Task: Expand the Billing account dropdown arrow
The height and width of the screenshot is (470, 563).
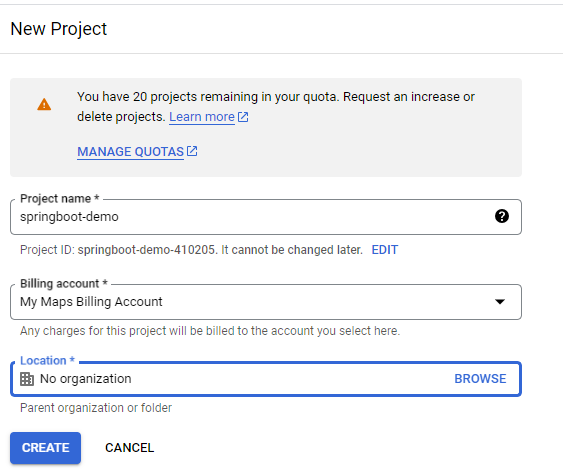Action: tap(500, 302)
